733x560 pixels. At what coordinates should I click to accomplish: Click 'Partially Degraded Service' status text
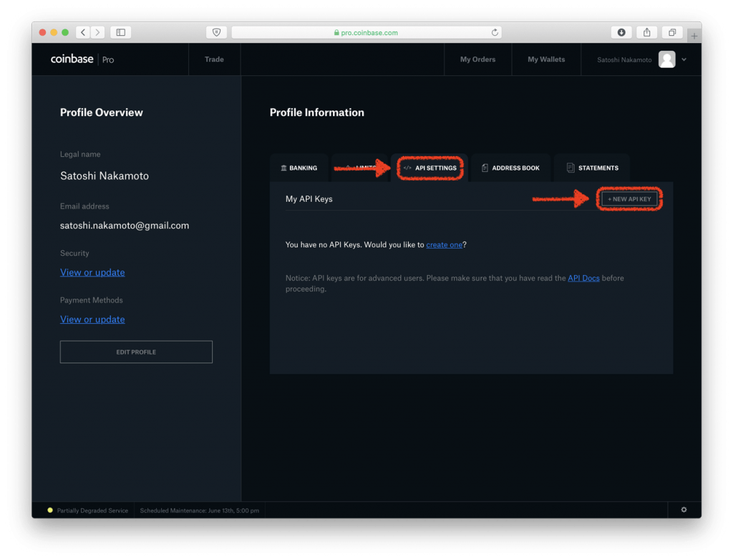92,511
